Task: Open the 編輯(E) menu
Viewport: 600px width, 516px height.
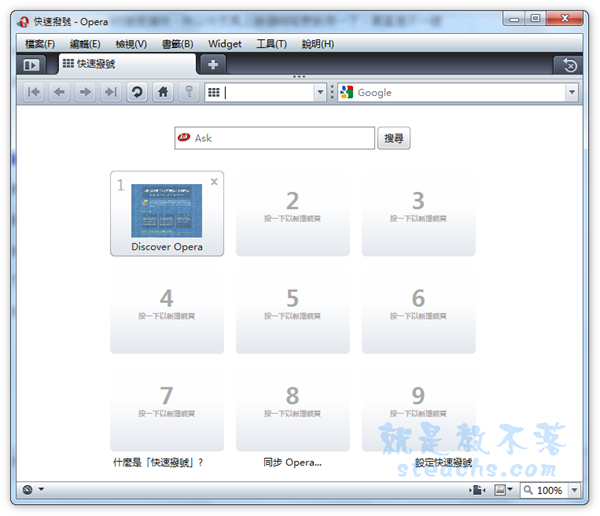Action: coord(85,44)
